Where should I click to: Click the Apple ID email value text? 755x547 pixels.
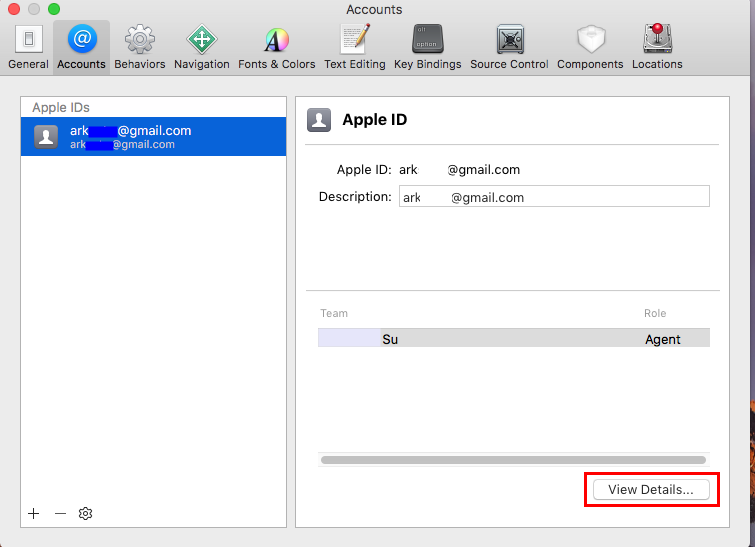click(x=459, y=169)
